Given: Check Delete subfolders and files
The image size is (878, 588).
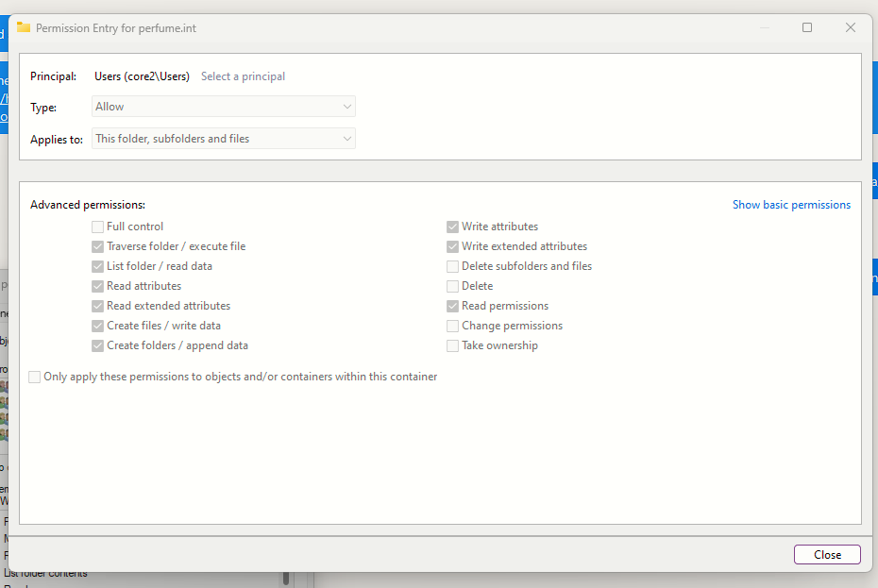Looking at the screenshot, I should pyautogui.click(x=453, y=266).
